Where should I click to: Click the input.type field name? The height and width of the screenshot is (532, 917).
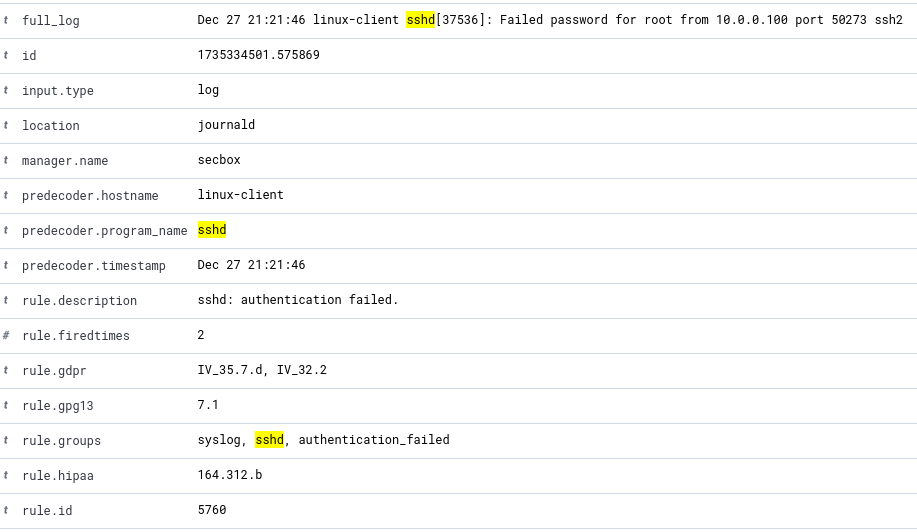58,91
